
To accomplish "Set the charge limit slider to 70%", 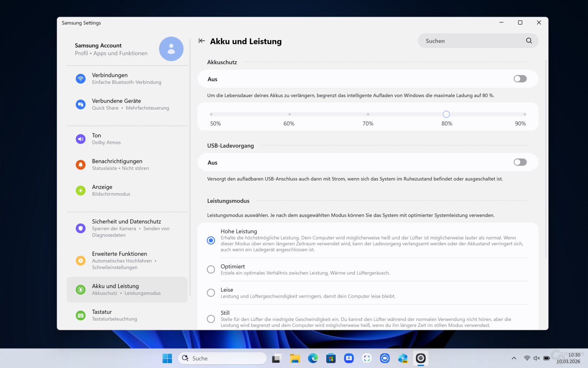I will coord(368,114).
